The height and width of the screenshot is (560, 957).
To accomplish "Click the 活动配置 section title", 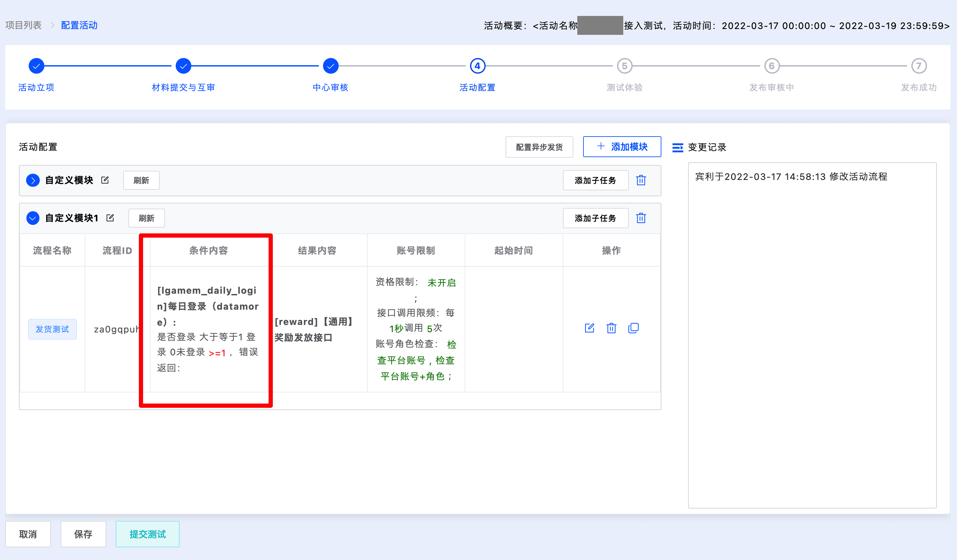I will coord(38,147).
